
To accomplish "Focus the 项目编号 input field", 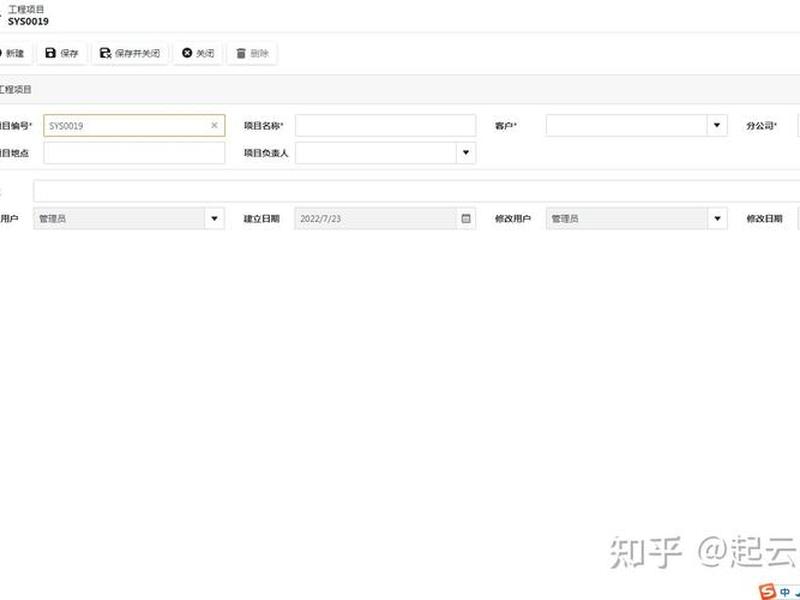I will point(134,126).
